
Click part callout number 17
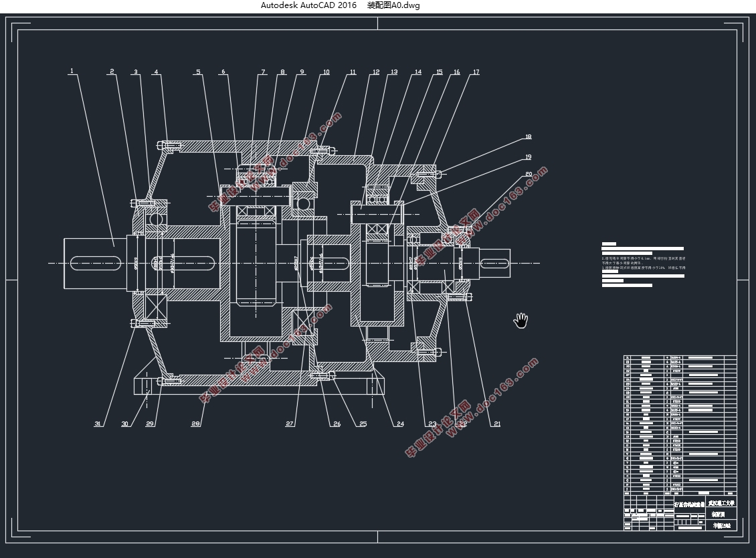pyautogui.click(x=476, y=72)
